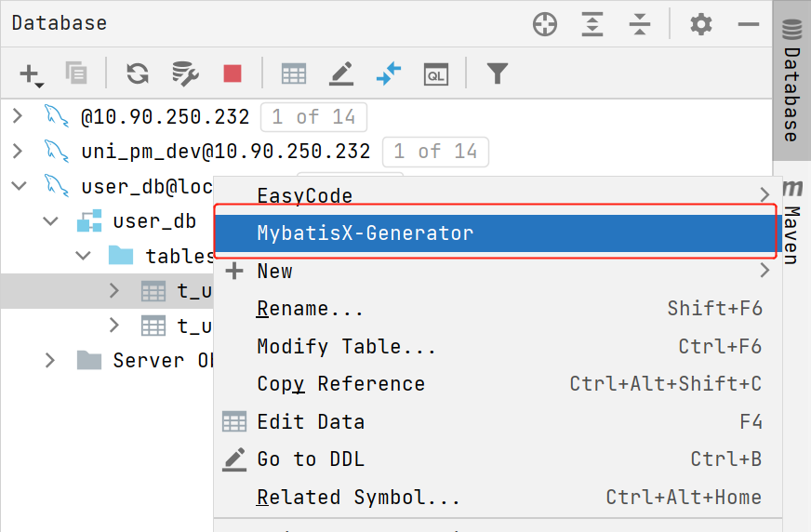Collapse the tables folder node
The width and height of the screenshot is (811, 532).
83,256
